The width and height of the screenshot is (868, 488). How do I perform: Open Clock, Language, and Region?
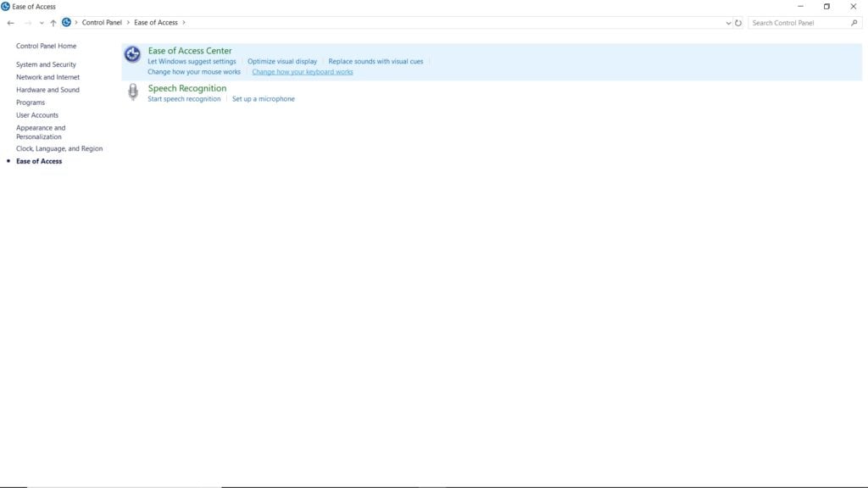[59, 149]
